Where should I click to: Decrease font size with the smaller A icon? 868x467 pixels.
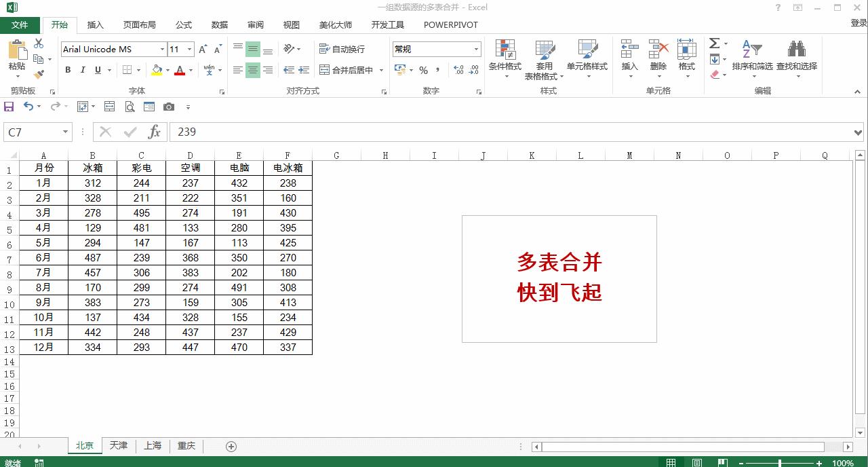point(218,50)
